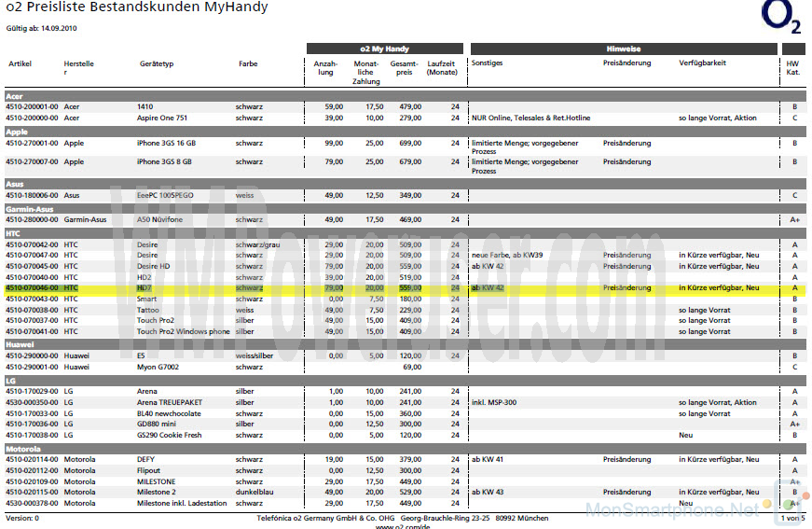This screenshot has height=529, width=812.
Task: Open the www.o2.com/de link
Action: point(403,526)
